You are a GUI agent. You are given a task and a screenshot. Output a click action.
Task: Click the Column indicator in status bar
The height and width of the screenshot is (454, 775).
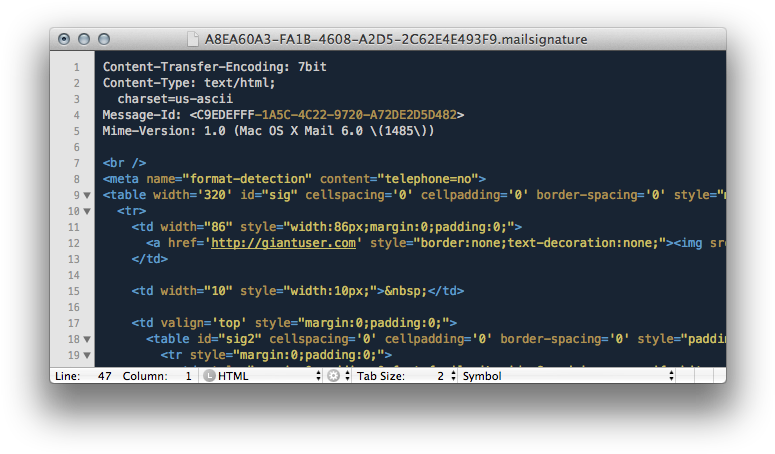point(187,376)
